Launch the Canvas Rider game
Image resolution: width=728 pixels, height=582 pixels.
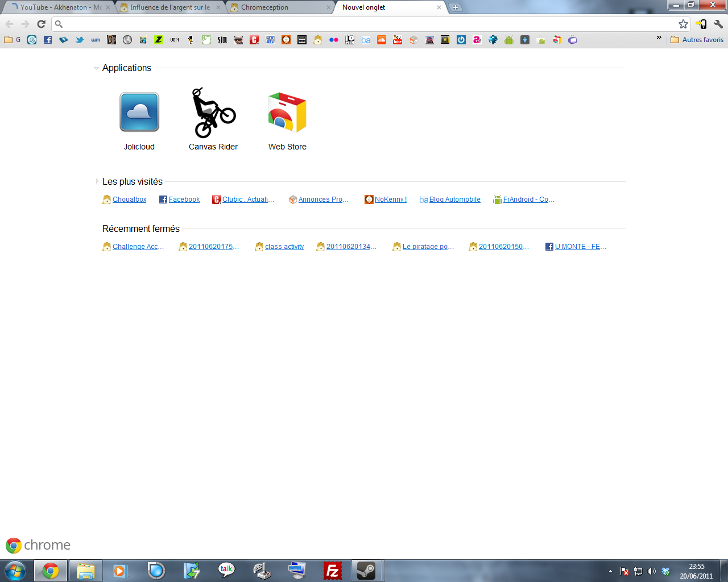click(x=213, y=113)
